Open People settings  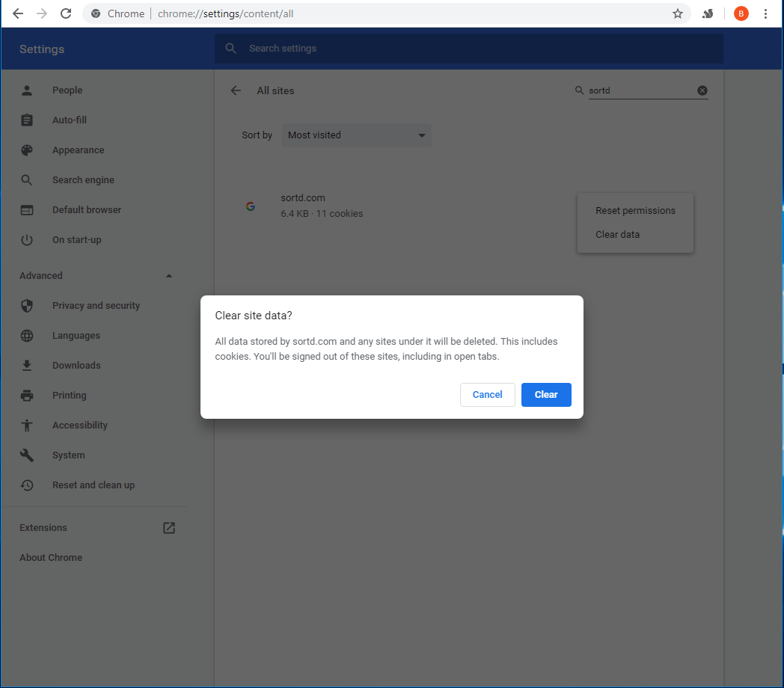click(67, 90)
